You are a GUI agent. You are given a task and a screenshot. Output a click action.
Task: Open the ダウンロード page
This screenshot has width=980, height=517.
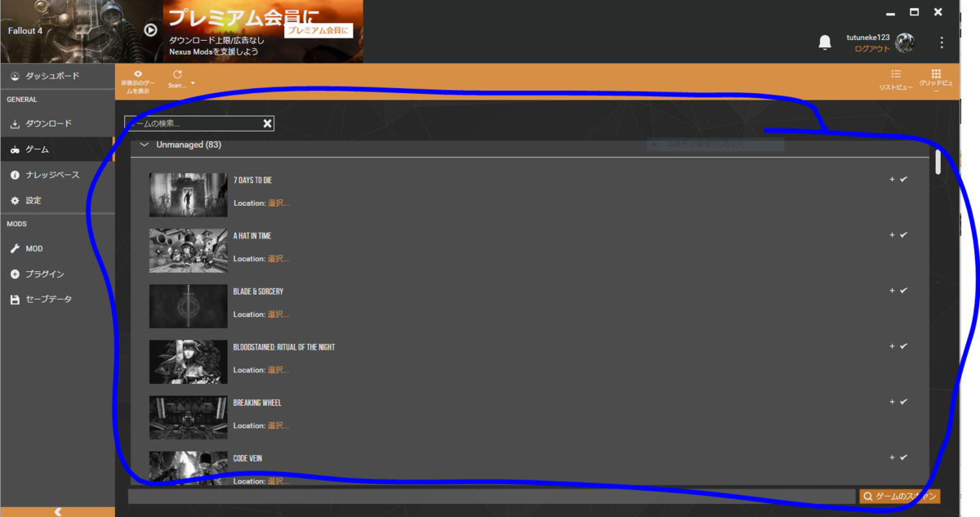coord(57,124)
